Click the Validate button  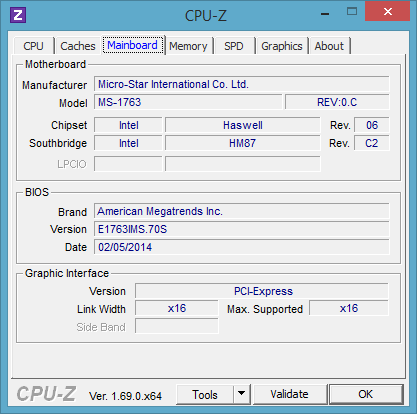pos(289,394)
